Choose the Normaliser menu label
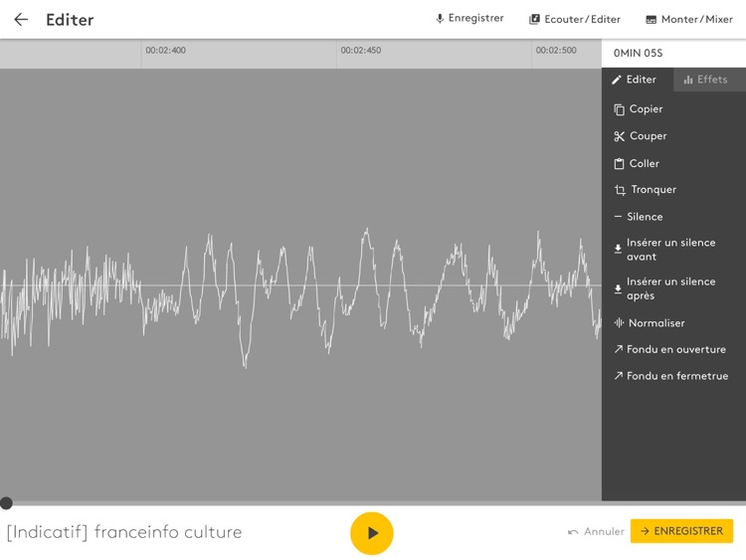Screen dimensions: 746x560 tap(656, 323)
